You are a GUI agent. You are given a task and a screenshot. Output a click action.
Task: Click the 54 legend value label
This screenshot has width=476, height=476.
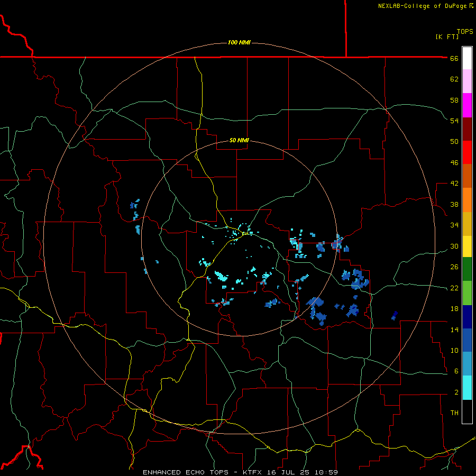point(454,121)
